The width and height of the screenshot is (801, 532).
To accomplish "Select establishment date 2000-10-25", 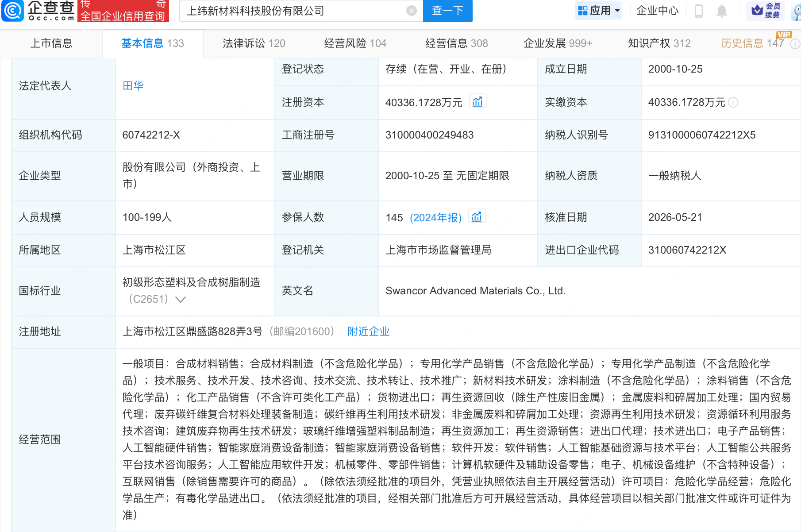I will pos(675,69).
